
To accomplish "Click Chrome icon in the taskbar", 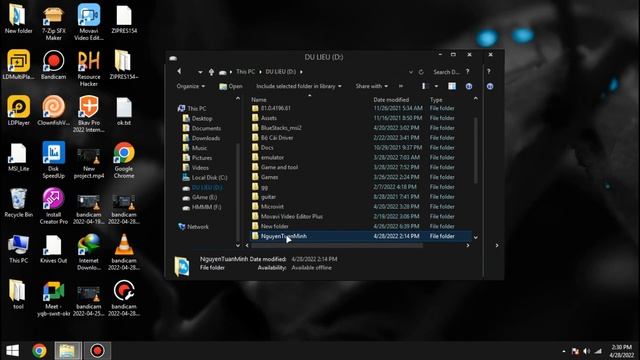I will pyautogui.click(x=40, y=351).
